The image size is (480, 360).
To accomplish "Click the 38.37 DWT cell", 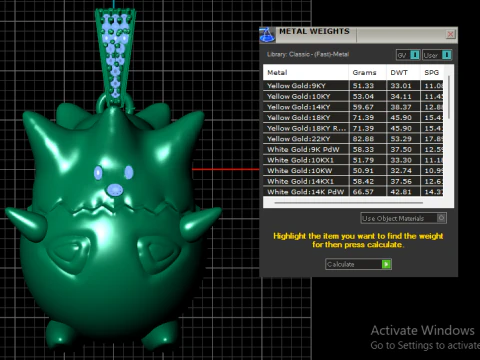I will [x=403, y=107].
